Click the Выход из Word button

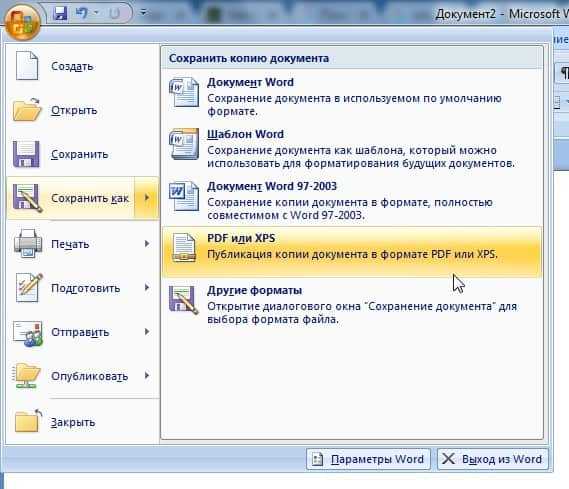click(x=493, y=459)
